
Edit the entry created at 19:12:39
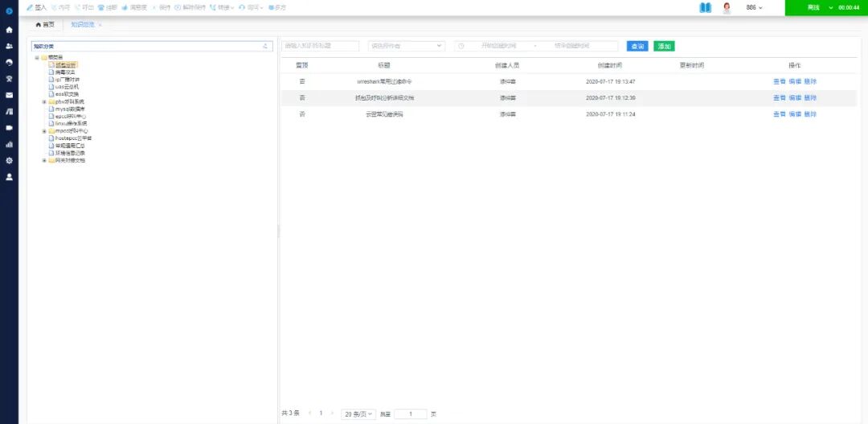[795, 98]
